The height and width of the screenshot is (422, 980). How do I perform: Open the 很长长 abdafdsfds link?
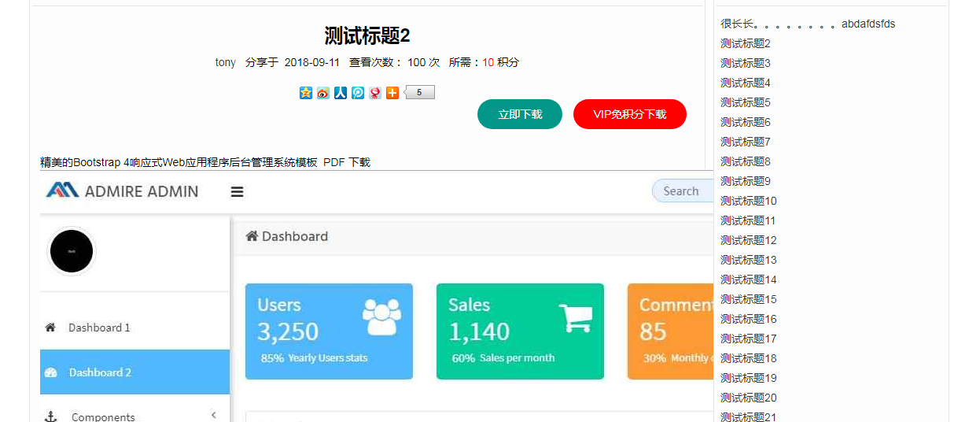click(x=808, y=24)
